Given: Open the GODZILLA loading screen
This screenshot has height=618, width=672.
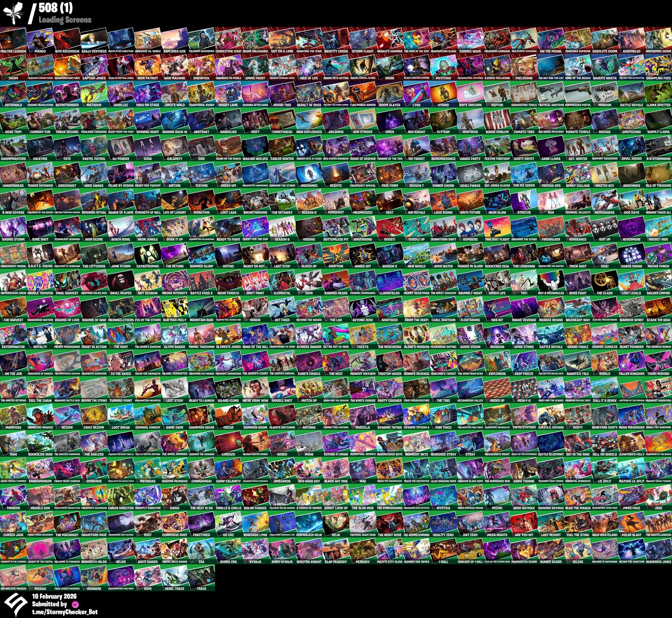Looking at the screenshot, I should [363, 416].
